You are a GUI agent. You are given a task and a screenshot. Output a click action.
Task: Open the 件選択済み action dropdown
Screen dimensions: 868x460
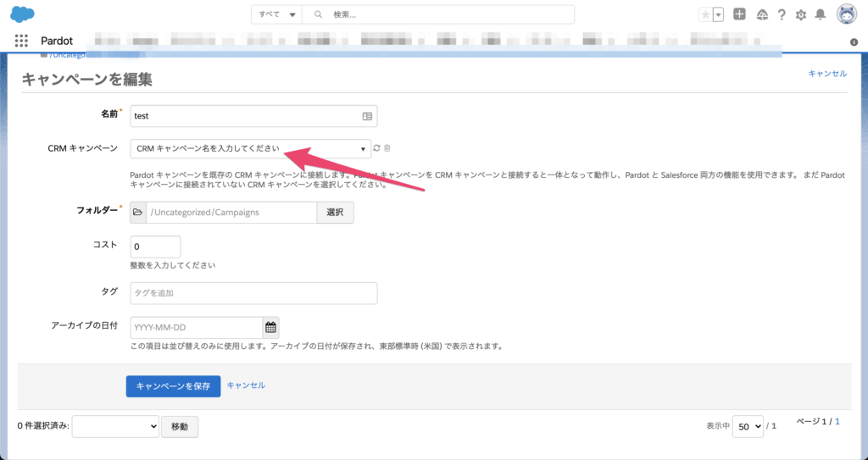point(115,426)
